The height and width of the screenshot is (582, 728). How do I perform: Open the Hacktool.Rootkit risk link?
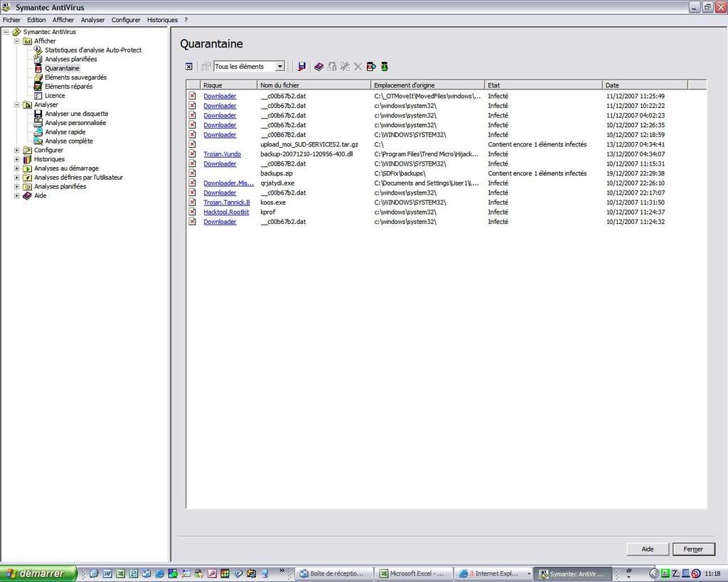pyautogui.click(x=226, y=212)
